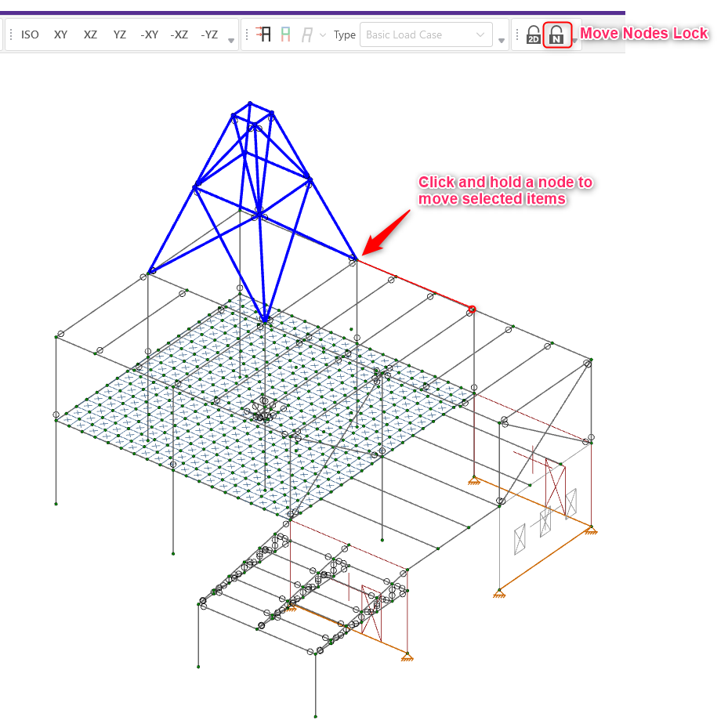
Task: Click the red circled node on the red member
Action: [x=473, y=310]
